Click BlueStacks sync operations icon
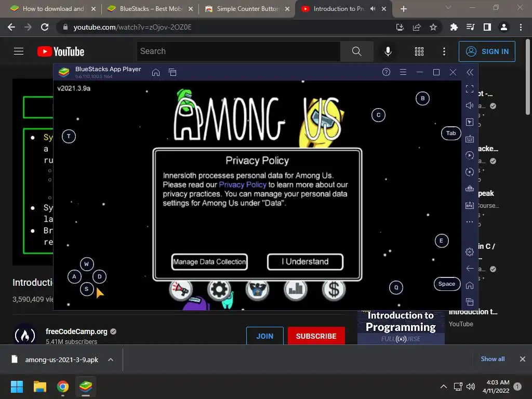Screen dimensions: 532x399 (x=470, y=172)
